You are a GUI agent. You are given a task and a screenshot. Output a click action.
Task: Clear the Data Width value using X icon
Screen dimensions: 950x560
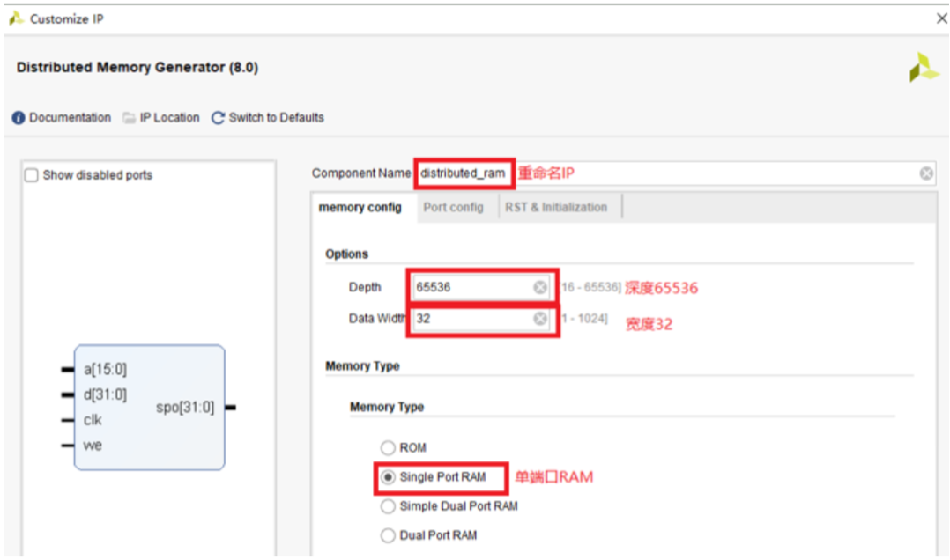click(539, 319)
